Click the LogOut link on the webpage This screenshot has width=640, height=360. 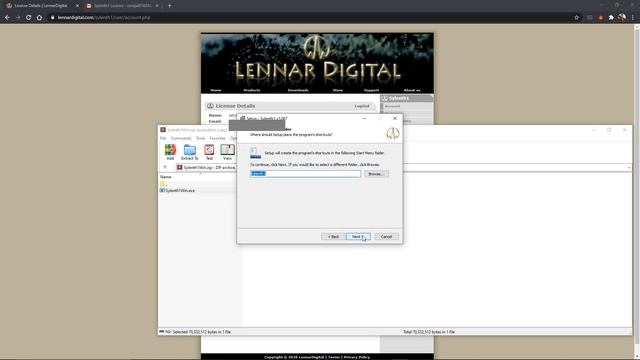coord(362,106)
